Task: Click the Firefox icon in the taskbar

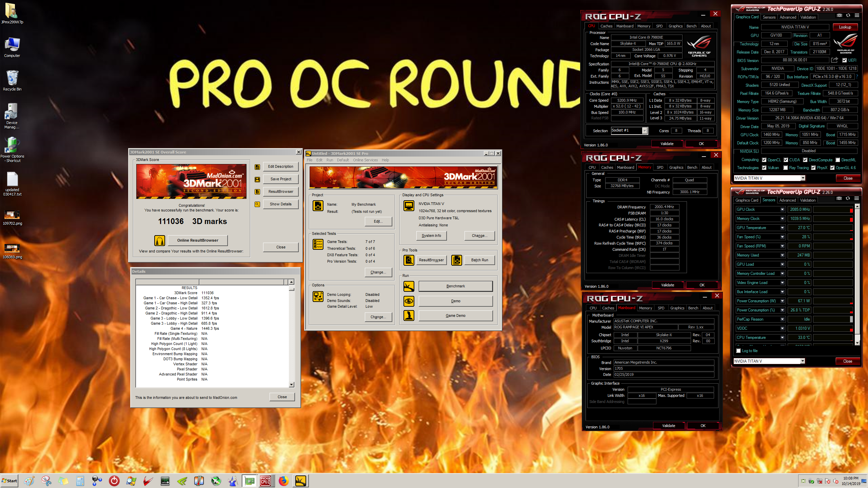Action: point(283,481)
